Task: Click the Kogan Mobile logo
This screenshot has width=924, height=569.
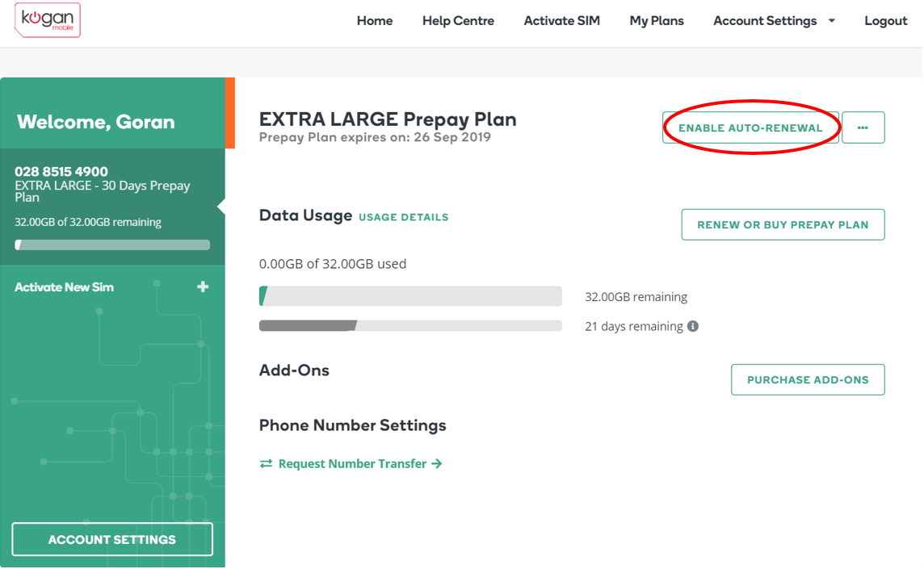Action: pos(48,20)
